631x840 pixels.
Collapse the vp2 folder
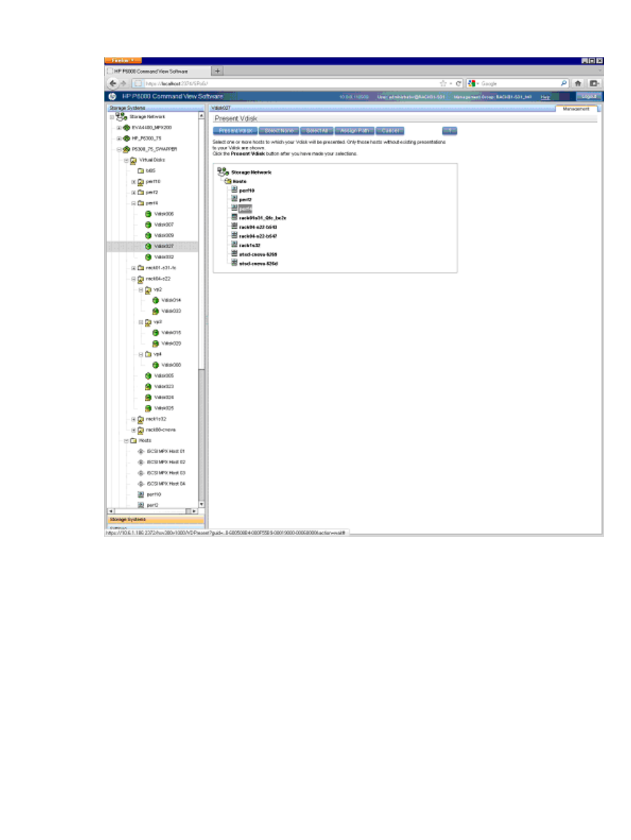tap(141, 290)
